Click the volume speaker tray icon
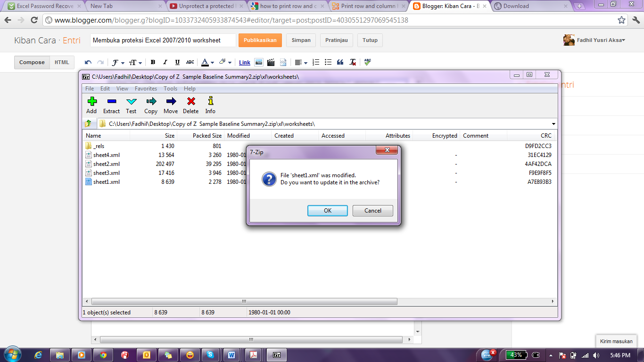Image resolution: width=644 pixels, height=362 pixels. [596, 355]
